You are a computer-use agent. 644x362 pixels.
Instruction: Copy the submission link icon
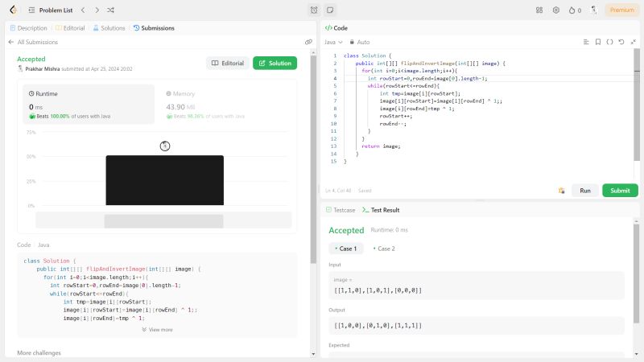(x=308, y=42)
